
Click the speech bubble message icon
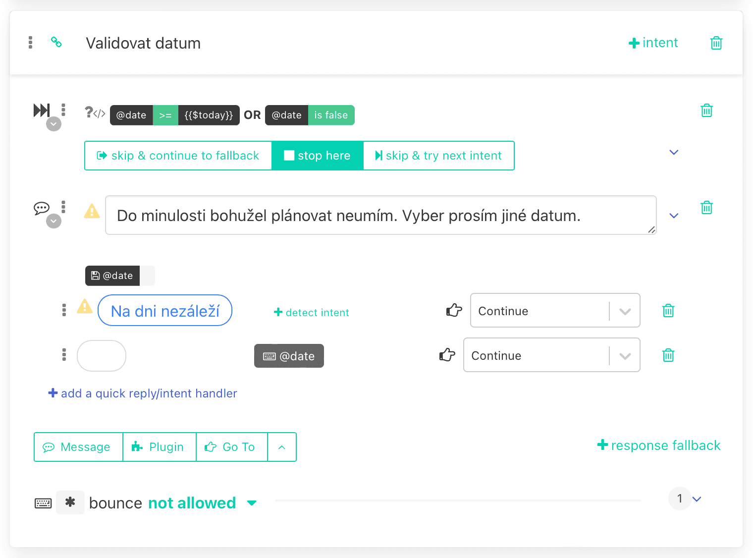click(42, 208)
